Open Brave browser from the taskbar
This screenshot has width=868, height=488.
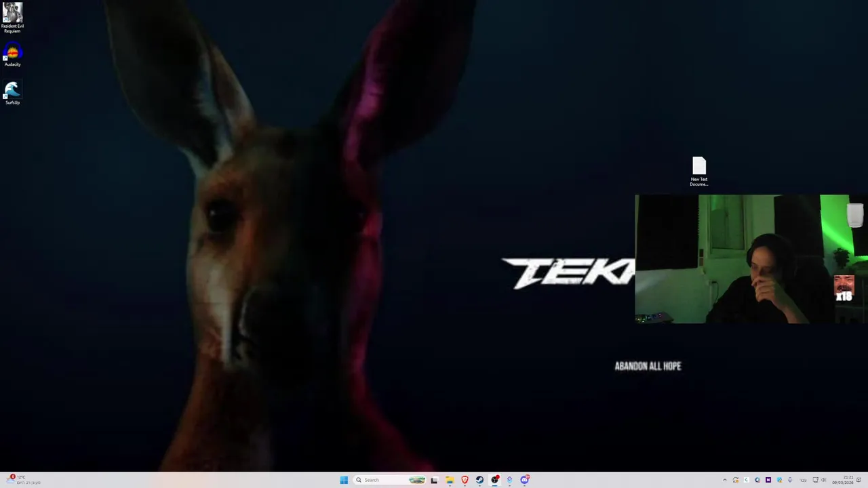[465, 480]
